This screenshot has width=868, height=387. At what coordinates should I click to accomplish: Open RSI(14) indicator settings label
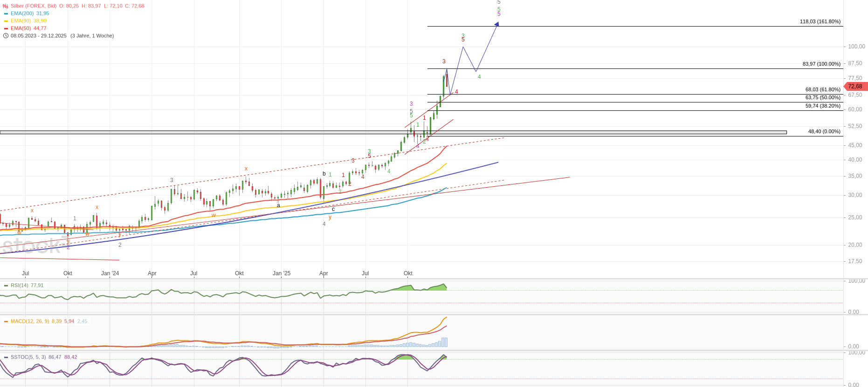(x=20, y=285)
